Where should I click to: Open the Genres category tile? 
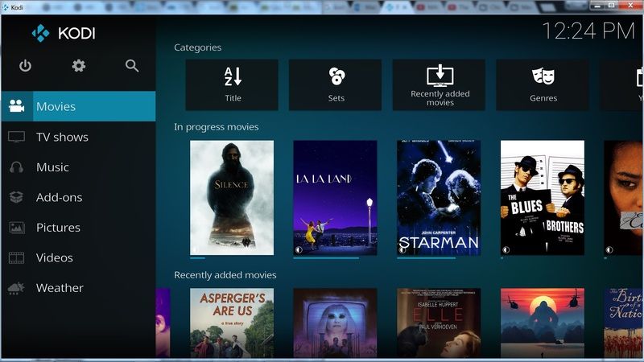[x=542, y=85]
